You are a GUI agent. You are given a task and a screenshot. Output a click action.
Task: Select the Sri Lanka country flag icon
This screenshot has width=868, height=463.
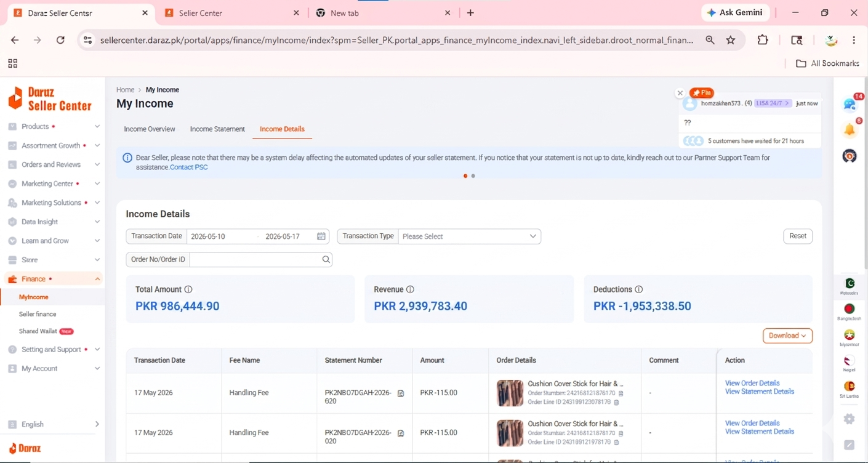(850, 387)
